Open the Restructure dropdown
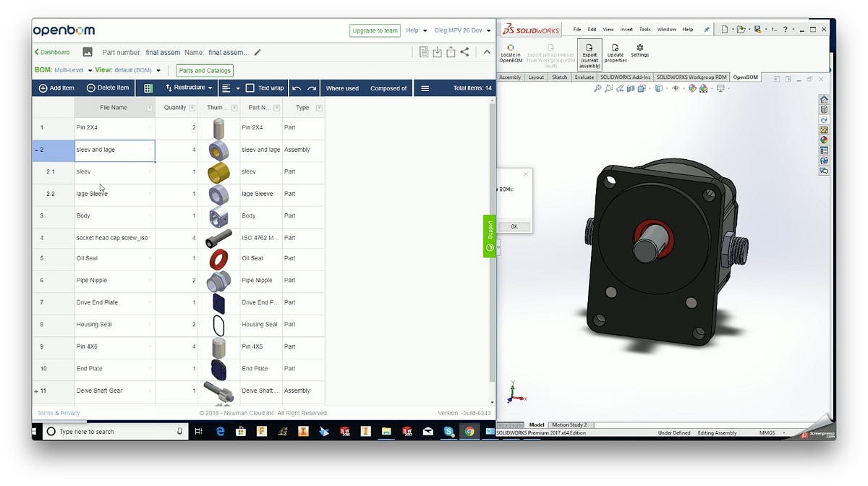Screen dimensions: 868x486 [x=192, y=88]
